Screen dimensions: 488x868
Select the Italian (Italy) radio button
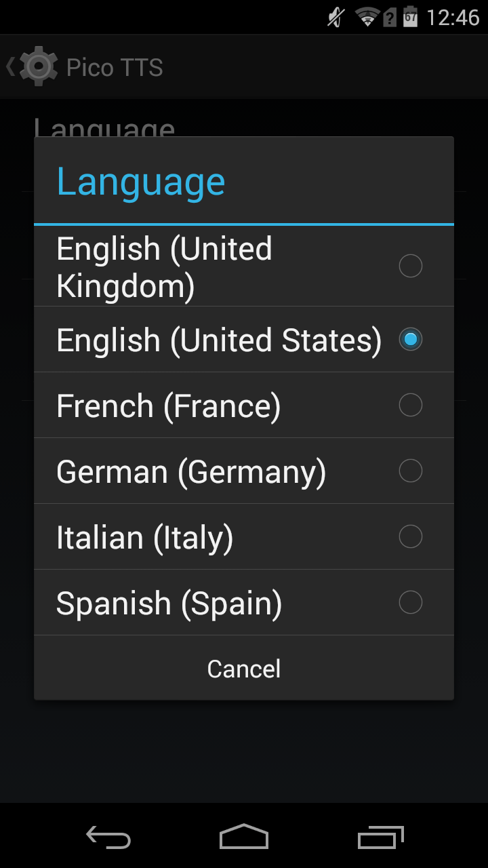click(x=411, y=536)
